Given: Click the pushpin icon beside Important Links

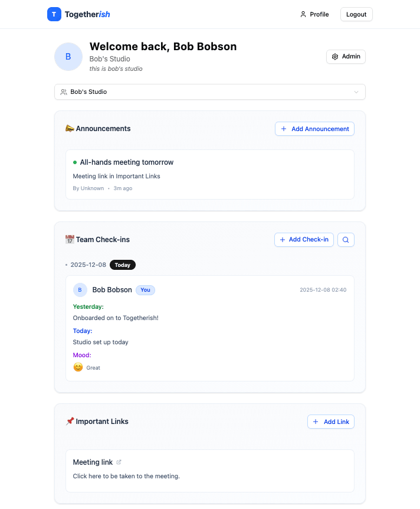Looking at the screenshot, I should pos(70,421).
